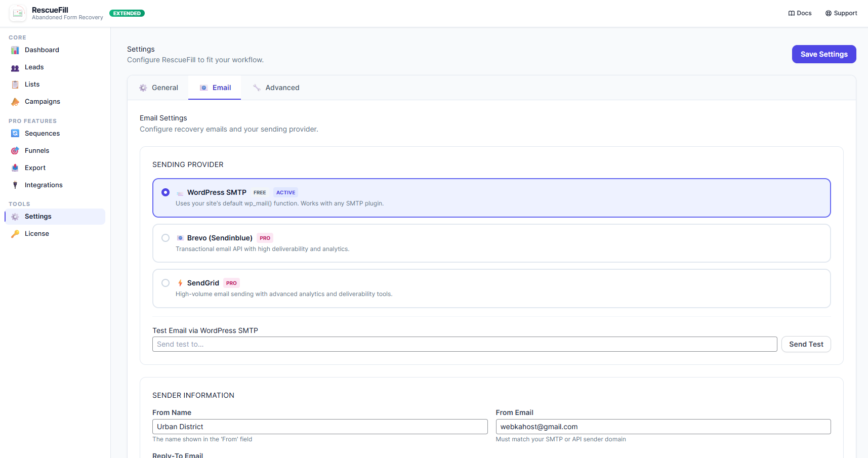868x458 pixels.
Task: Click the Lists clipboard icon
Action: [15, 84]
